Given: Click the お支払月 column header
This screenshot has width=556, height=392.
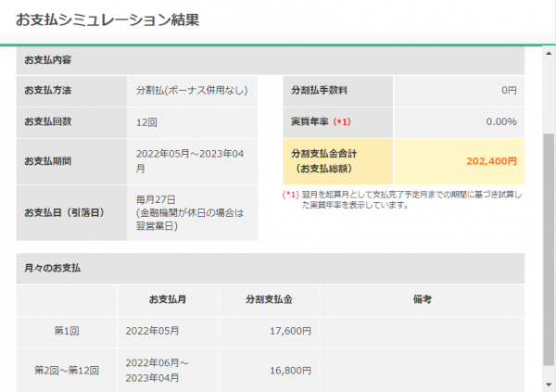Looking at the screenshot, I should point(168,299).
